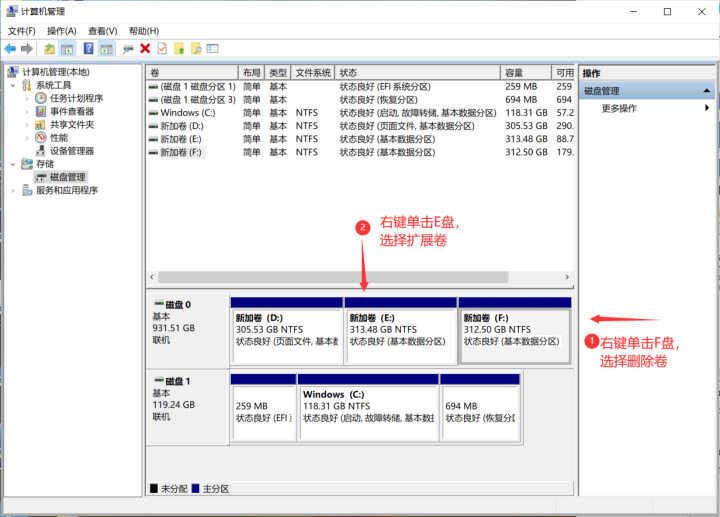This screenshot has width=720, height=517.
Task: Toggle Show/Hide Console Tree toolbar icon
Action: coord(68,48)
